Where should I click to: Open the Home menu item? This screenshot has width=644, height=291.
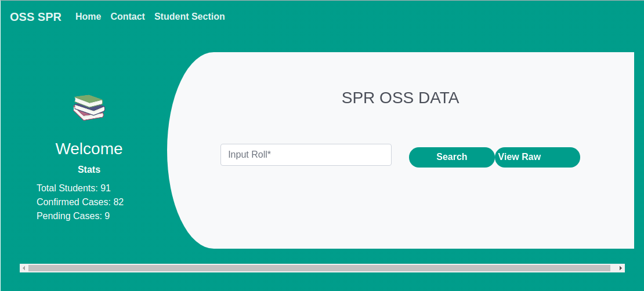tap(88, 17)
